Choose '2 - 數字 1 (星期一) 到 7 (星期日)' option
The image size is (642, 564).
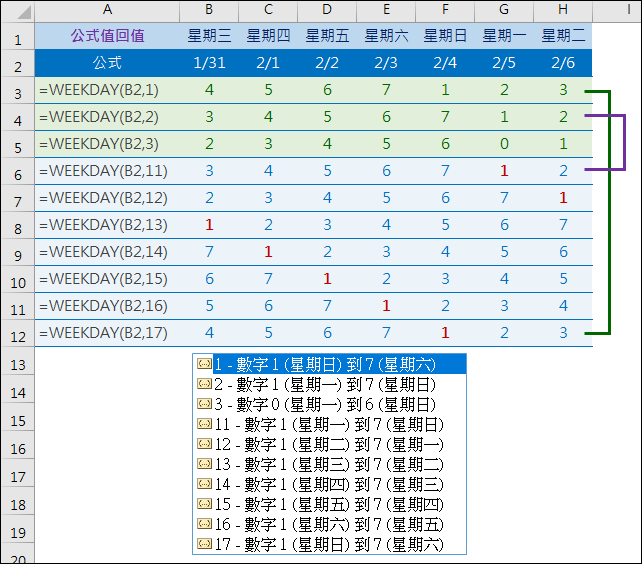330,384
